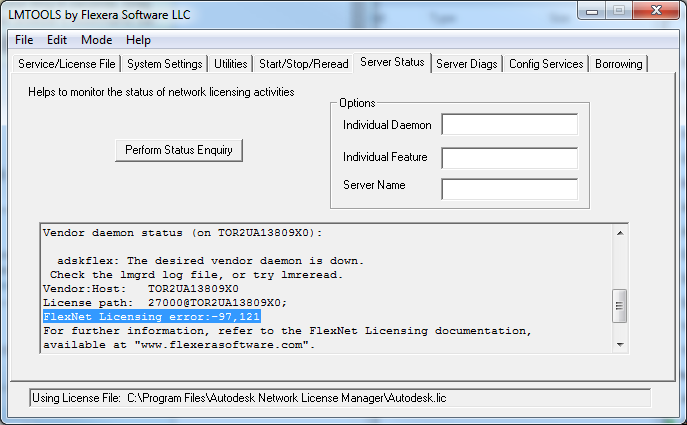Open the Mode menu
Screen dimensions: 687x425
point(97,40)
